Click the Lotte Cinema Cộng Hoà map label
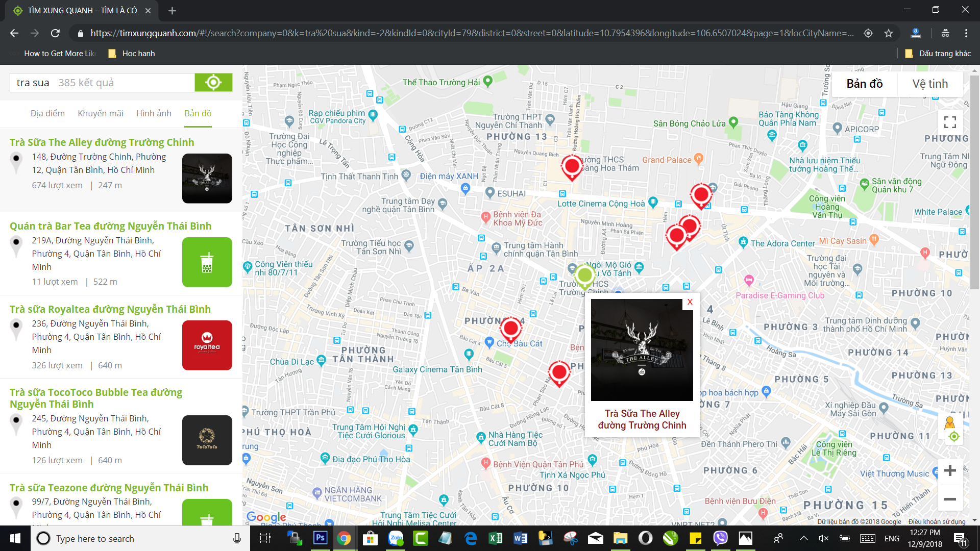 (601, 204)
